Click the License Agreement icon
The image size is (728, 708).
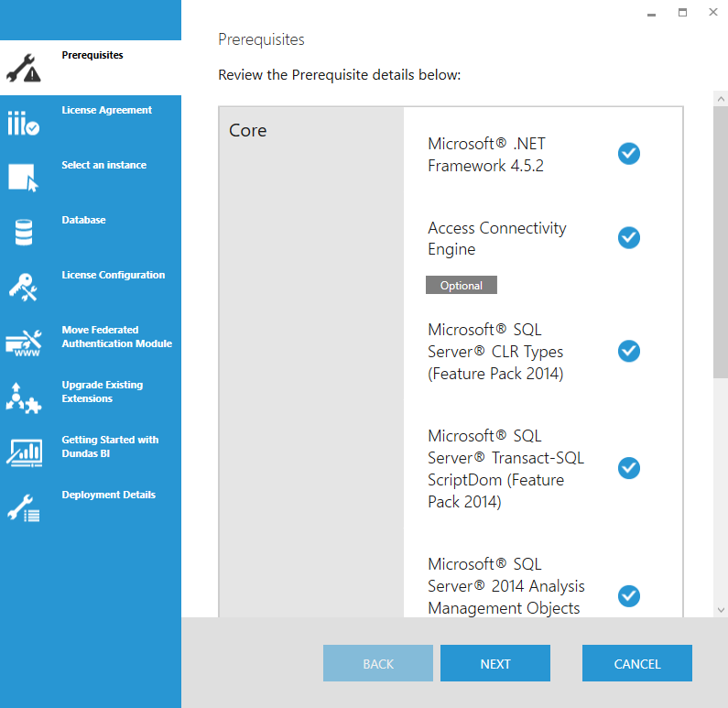pyautogui.click(x=23, y=123)
